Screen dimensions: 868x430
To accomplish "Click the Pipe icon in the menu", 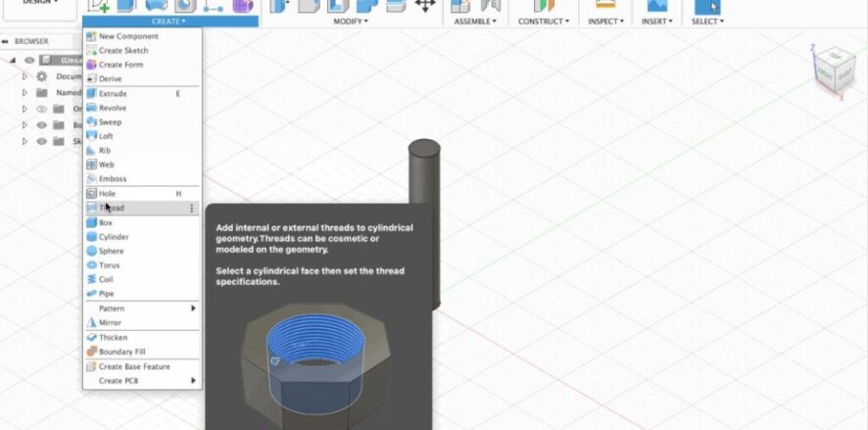I will [x=91, y=294].
